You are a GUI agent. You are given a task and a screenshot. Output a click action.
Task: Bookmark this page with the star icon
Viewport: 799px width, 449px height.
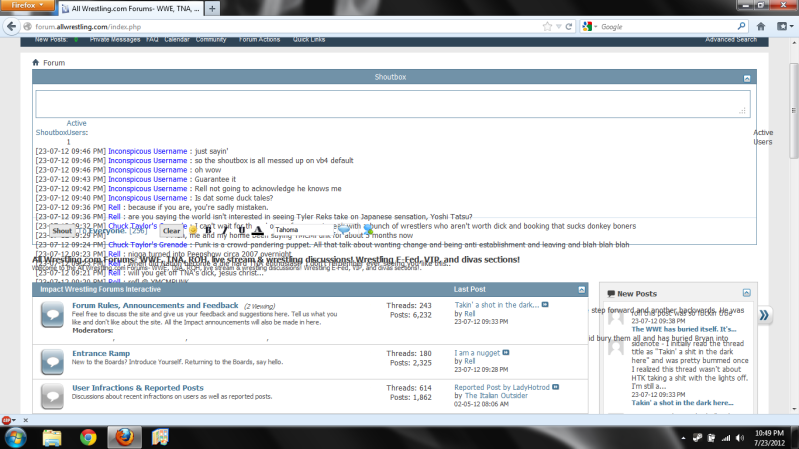pos(547,27)
